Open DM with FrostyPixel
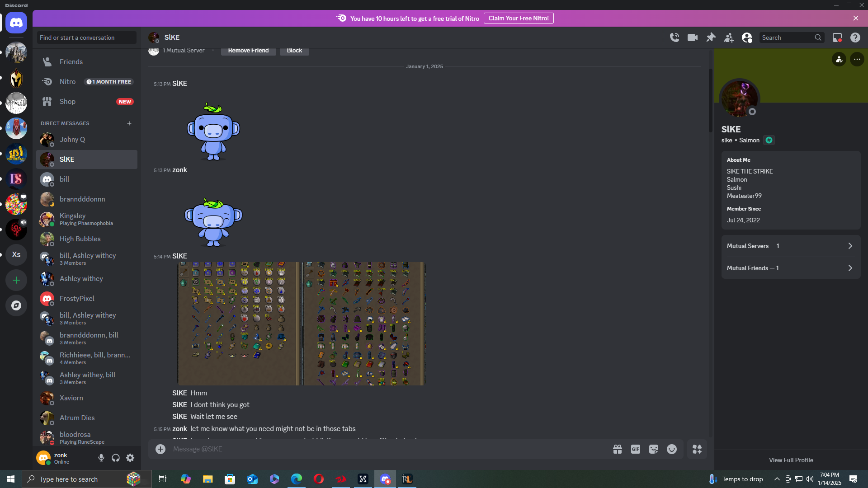868x488 pixels. click(x=87, y=299)
